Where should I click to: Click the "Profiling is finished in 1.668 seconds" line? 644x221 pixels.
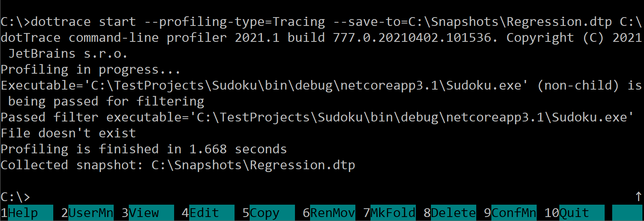(144, 149)
